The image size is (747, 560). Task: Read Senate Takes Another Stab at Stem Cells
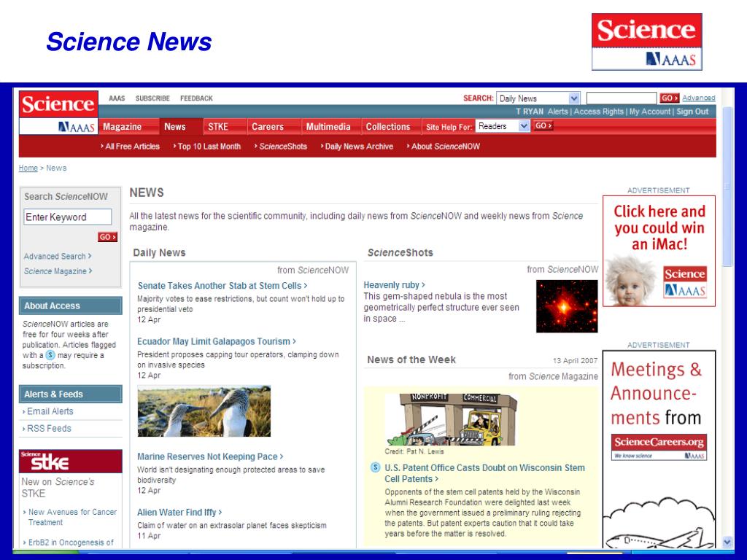click(222, 286)
